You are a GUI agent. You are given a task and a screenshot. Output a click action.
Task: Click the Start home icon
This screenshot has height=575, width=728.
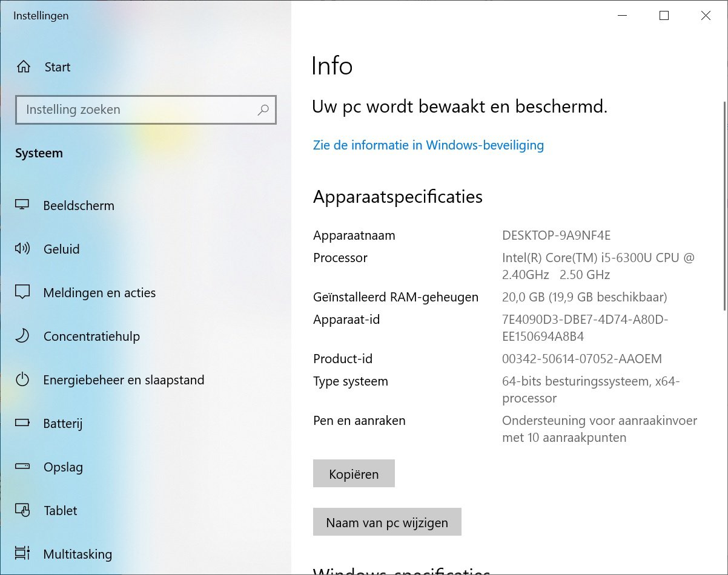(x=24, y=67)
